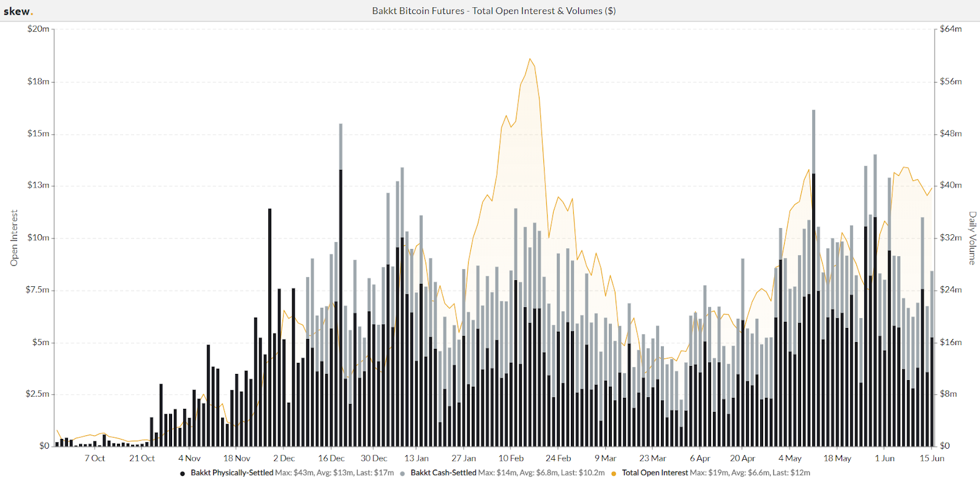The height and width of the screenshot is (480, 980).
Task: Click the $15m left axis label
Action: click(38, 134)
